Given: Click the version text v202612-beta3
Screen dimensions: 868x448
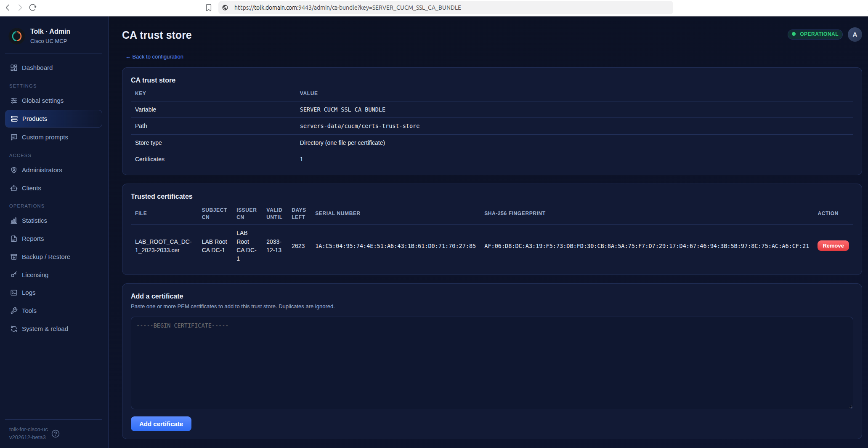Looking at the screenshot, I should pos(27,437).
